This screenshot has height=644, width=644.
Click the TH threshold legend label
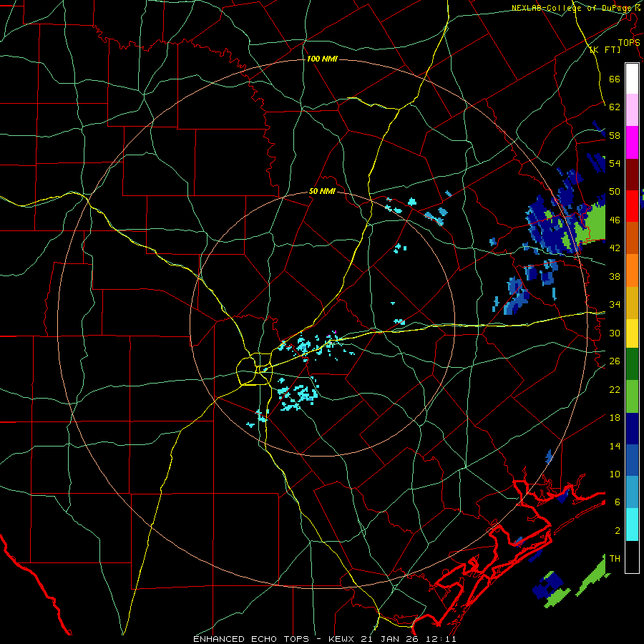615,559
